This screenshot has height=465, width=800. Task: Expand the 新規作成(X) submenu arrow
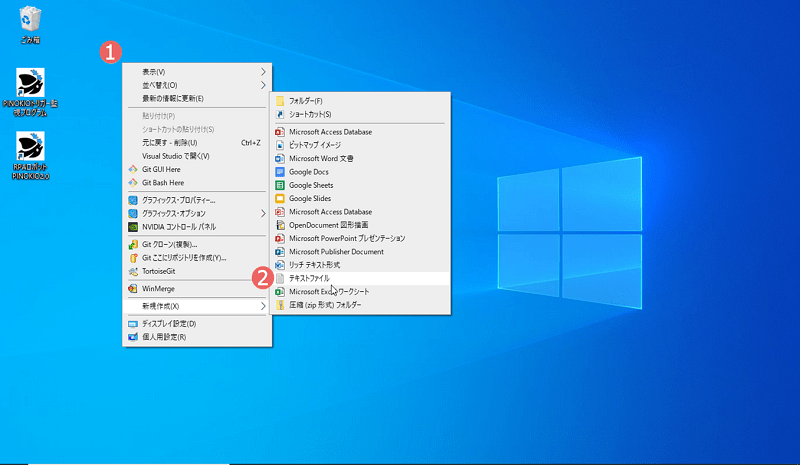pyautogui.click(x=263, y=306)
